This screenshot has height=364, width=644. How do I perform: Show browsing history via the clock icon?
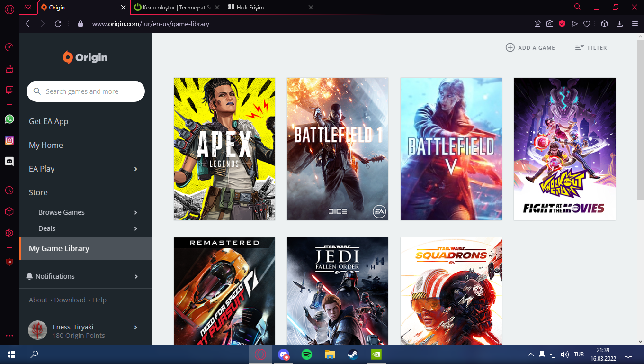pyautogui.click(x=9, y=190)
